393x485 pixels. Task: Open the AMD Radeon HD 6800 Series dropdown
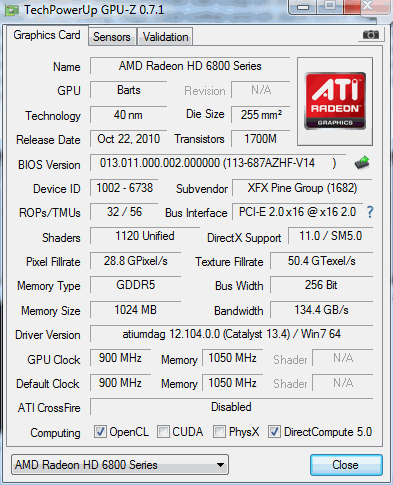coord(120,464)
